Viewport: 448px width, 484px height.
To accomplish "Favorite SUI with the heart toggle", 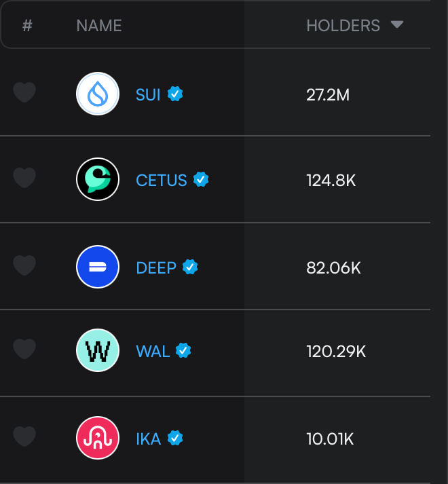I will [24, 92].
